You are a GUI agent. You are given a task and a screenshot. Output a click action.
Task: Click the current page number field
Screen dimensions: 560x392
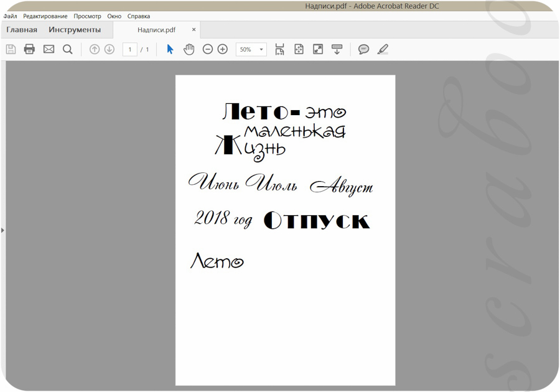[130, 49]
